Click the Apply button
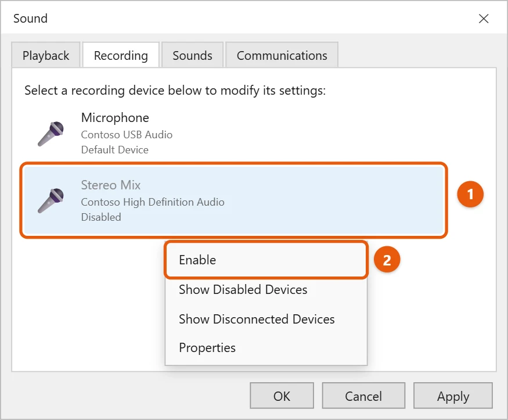The width and height of the screenshot is (508, 420). tap(453, 396)
